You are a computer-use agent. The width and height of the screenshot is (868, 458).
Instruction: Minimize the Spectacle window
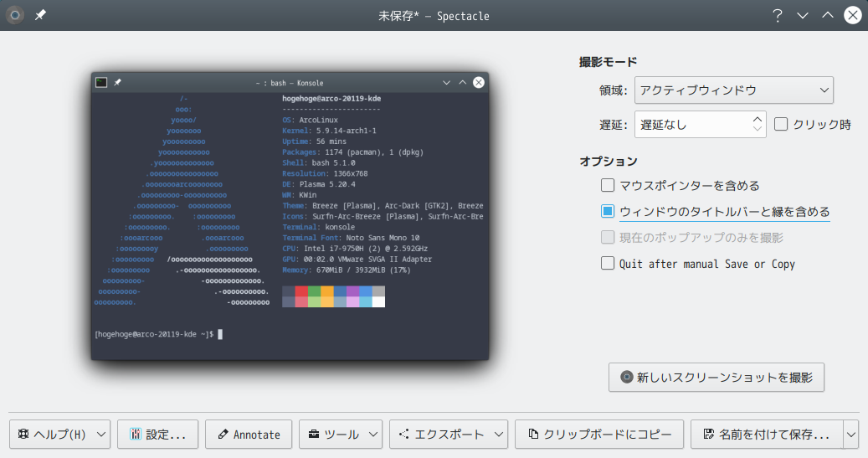(x=803, y=16)
